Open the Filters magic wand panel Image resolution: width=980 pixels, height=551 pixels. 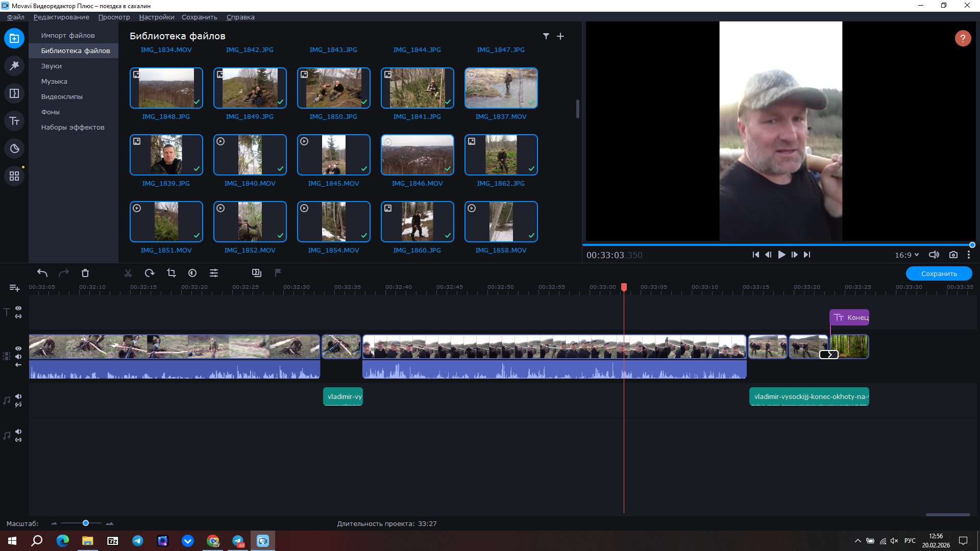pos(14,66)
